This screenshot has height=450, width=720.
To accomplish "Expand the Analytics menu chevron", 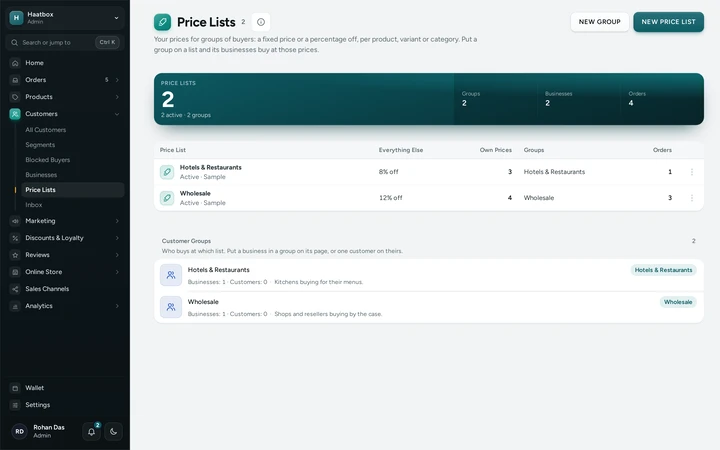I will (x=117, y=306).
